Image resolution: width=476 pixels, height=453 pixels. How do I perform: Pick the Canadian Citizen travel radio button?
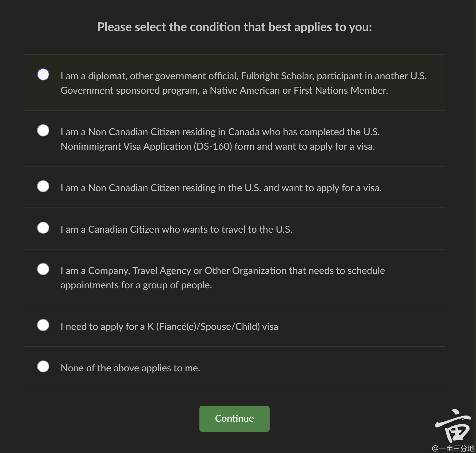point(43,228)
